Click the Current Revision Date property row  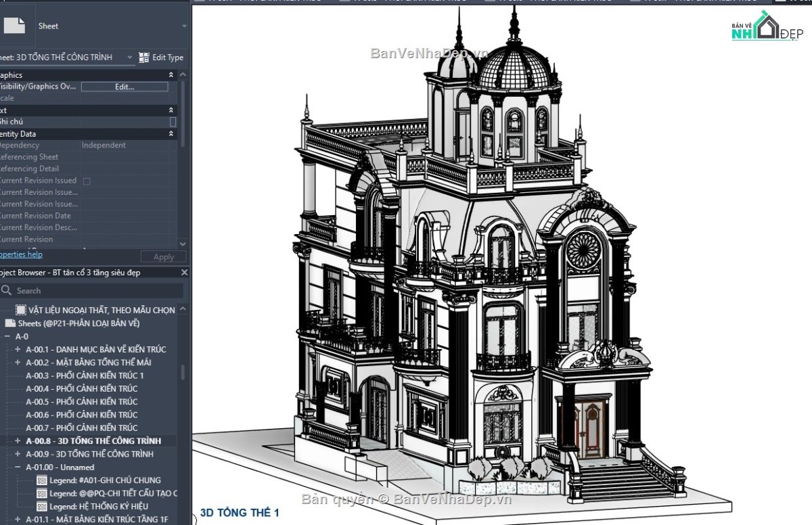pyautogui.click(x=89, y=216)
